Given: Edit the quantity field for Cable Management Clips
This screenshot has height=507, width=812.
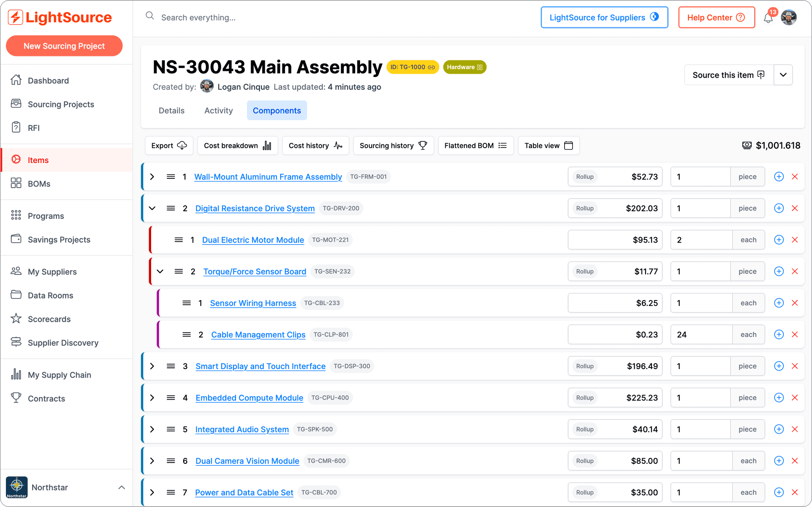Looking at the screenshot, I should 701,335.
